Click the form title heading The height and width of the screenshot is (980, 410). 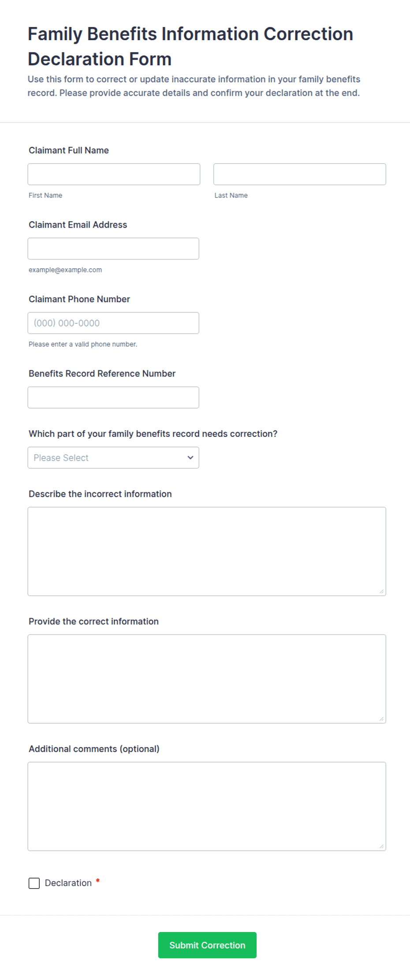coord(190,46)
